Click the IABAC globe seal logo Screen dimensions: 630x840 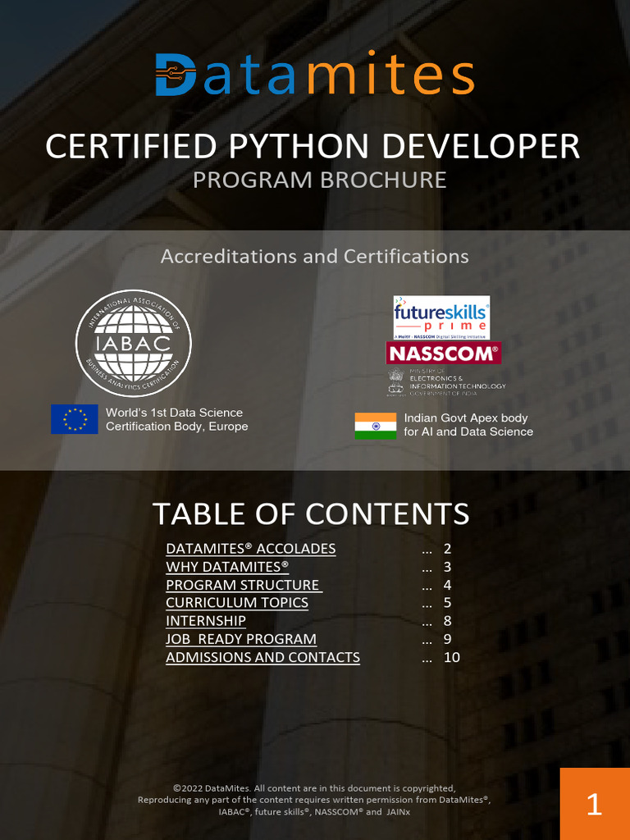[x=134, y=344]
